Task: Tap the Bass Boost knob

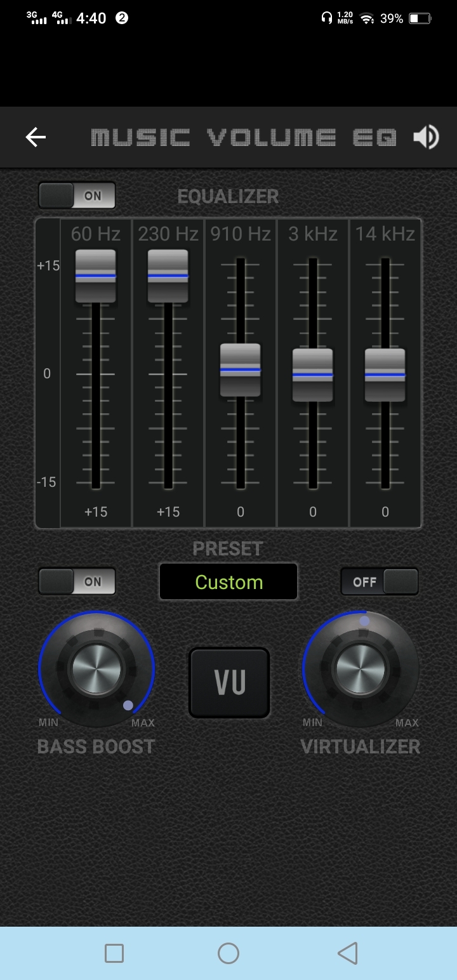Action: (96, 668)
